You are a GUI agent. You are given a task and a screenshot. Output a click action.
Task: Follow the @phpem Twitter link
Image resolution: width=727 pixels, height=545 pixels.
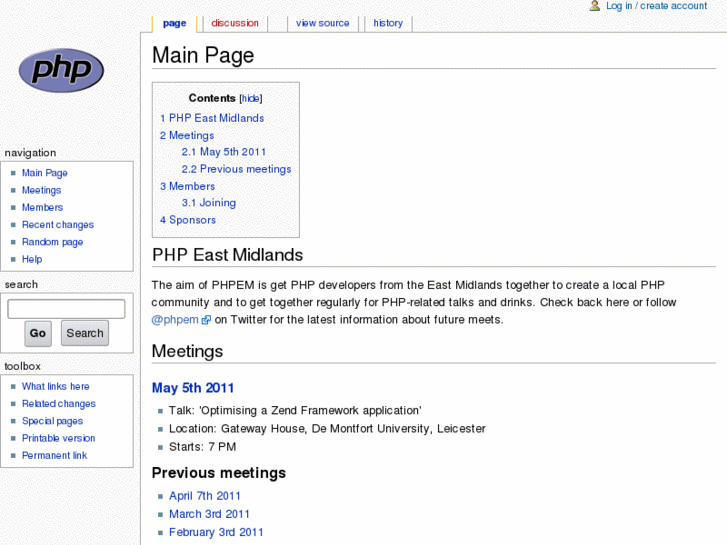(175, 320)
